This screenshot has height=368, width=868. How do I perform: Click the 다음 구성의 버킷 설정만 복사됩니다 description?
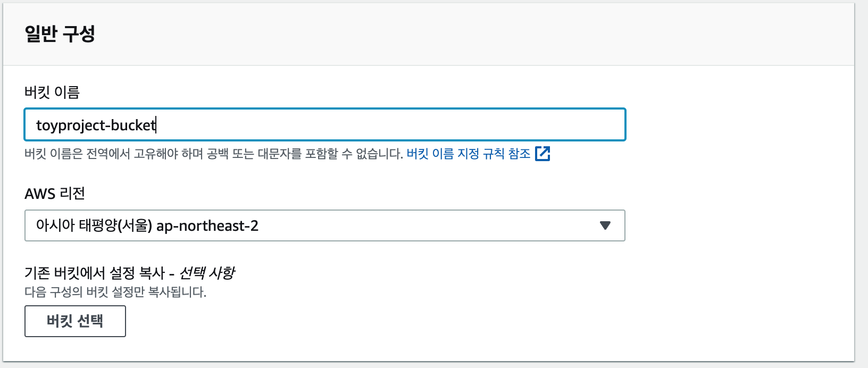115,292
